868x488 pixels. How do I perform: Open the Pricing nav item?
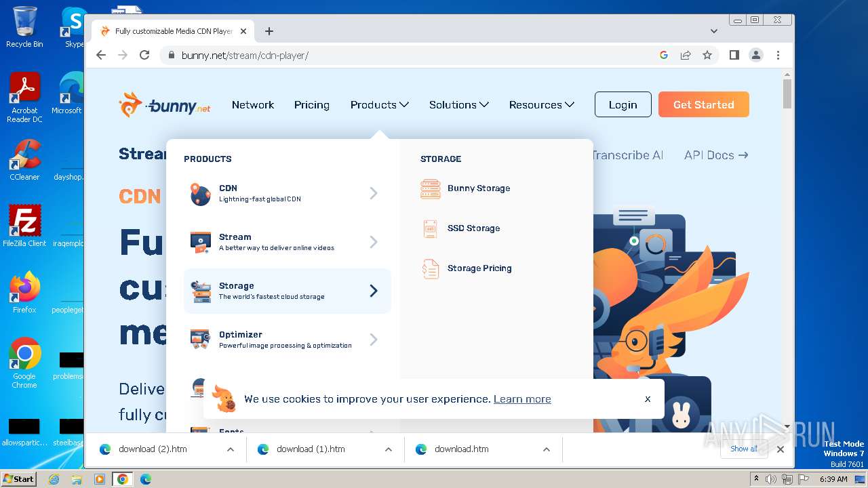(312, 105)
